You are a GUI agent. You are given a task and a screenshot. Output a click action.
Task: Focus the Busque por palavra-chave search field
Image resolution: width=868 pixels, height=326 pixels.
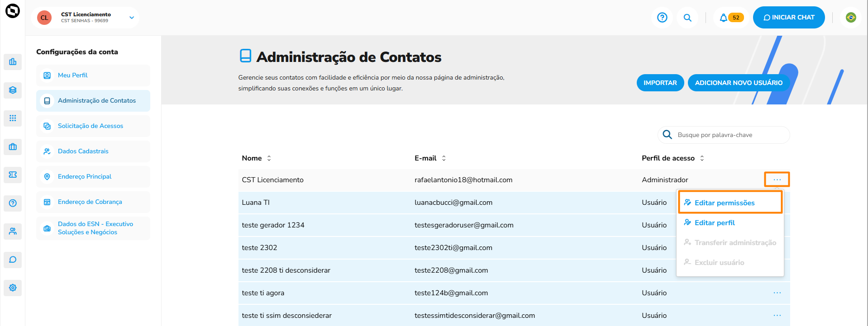point(729,135)
